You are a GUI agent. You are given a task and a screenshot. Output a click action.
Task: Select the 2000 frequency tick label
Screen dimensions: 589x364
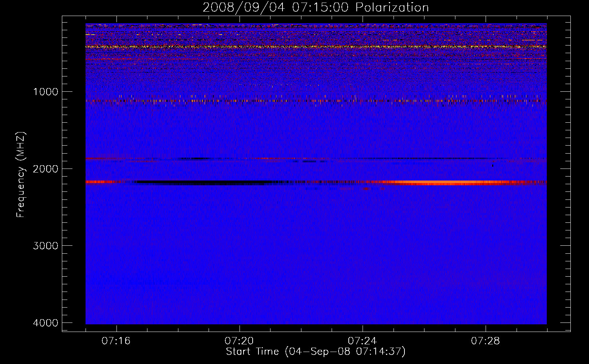tap(46, 169)
